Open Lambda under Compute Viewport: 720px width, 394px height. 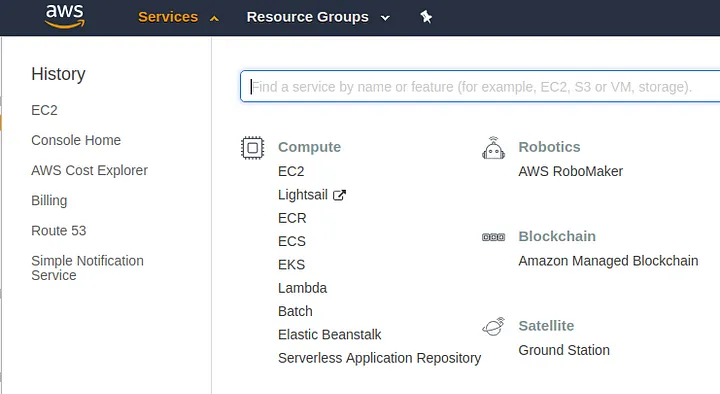(302, 288)
